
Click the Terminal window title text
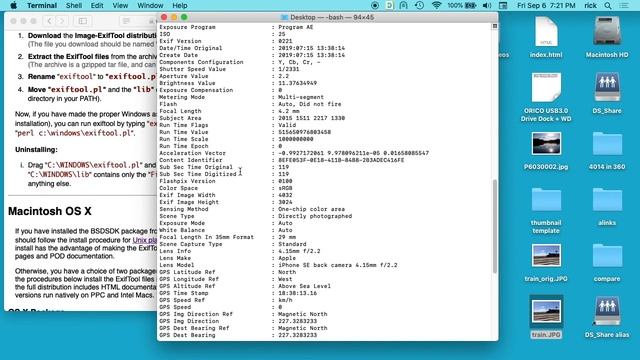(x=332, y=17)
